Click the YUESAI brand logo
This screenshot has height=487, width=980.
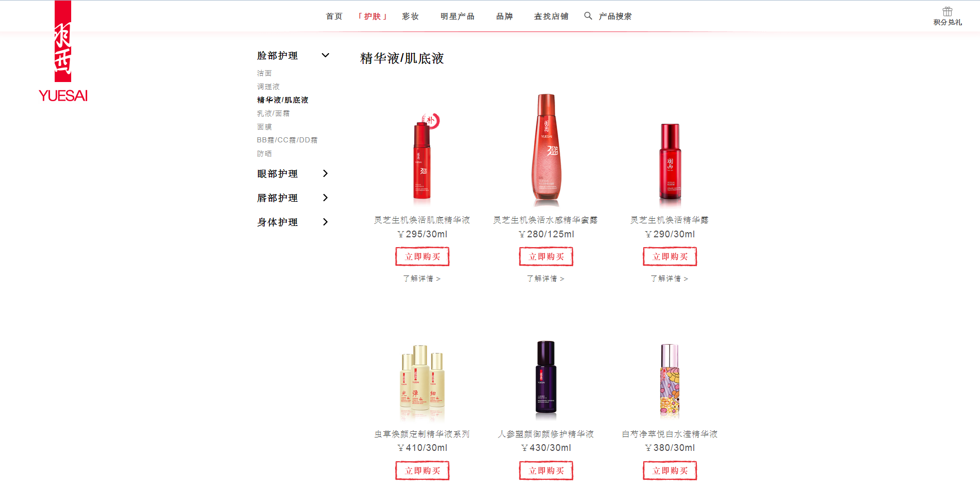[x=63, y=52]
